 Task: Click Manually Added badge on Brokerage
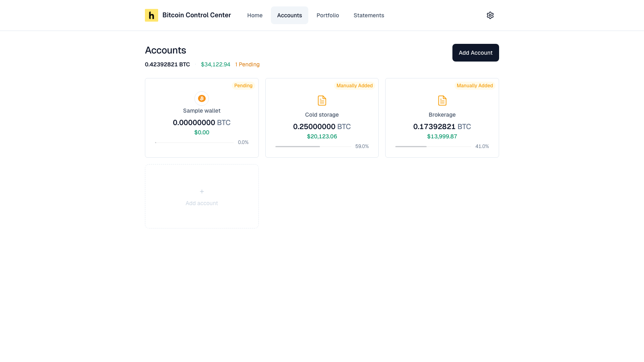point(475,86)
